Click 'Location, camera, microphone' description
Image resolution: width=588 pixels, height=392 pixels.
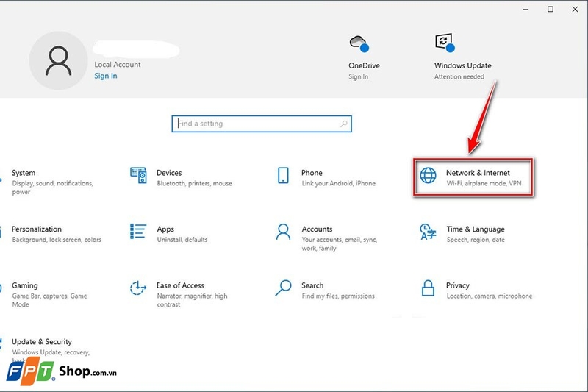click(x=490, y=296)
